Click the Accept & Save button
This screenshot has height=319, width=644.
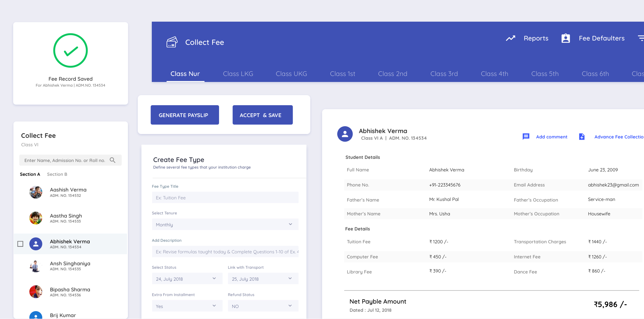(x=262, y=115)
